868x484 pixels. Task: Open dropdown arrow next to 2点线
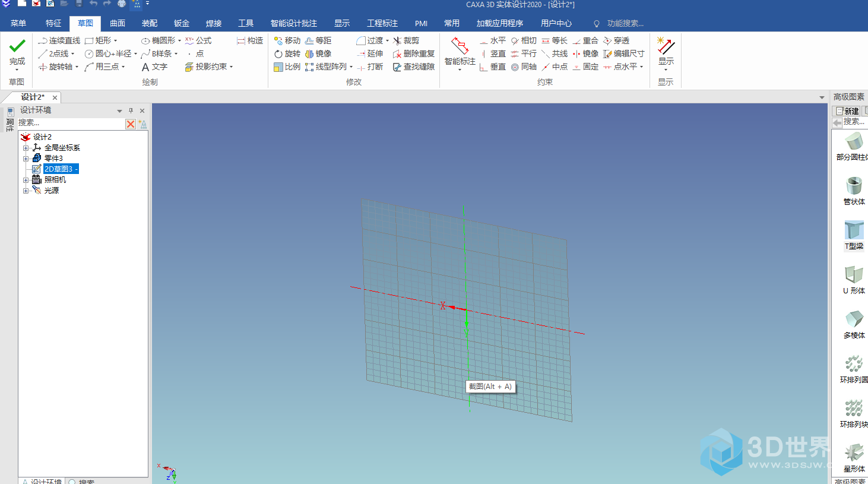point(72,54)
